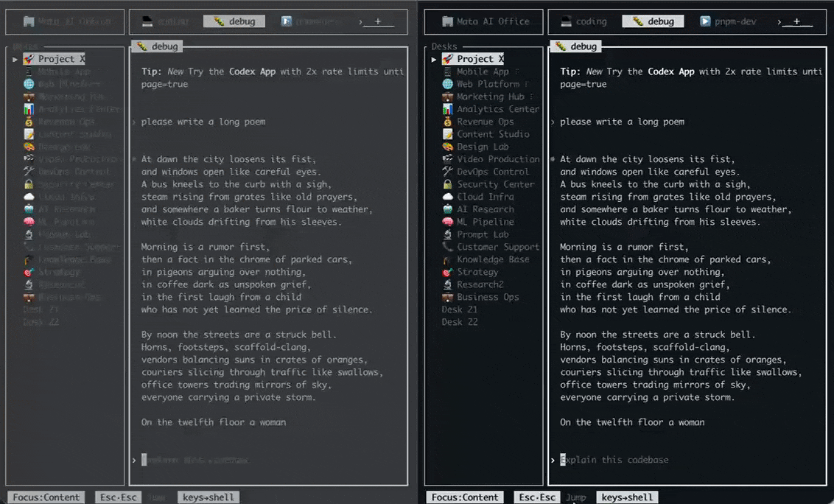Activate the Esc·Esc control

click(537, 497)
